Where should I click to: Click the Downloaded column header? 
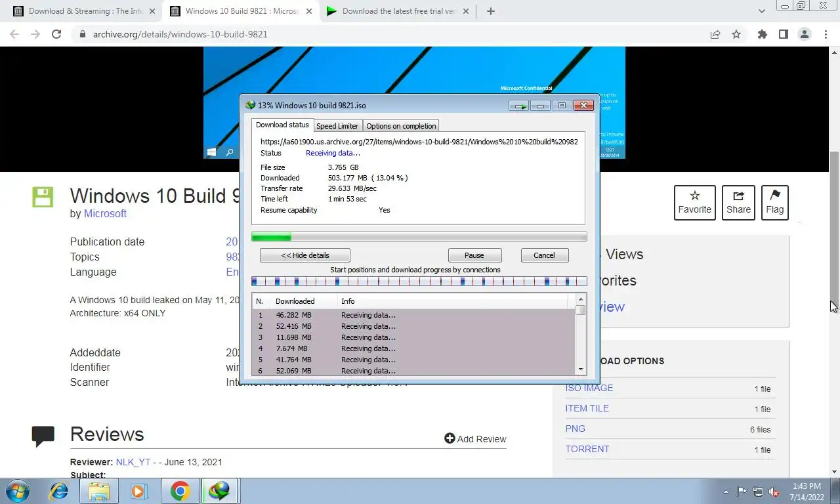coord(304,301)
